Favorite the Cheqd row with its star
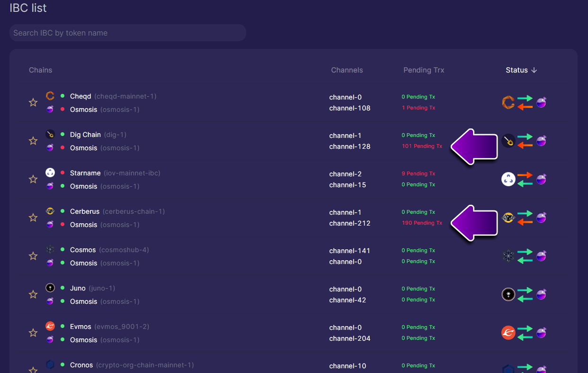Viewport: 588px width, 373px height. 33,102
